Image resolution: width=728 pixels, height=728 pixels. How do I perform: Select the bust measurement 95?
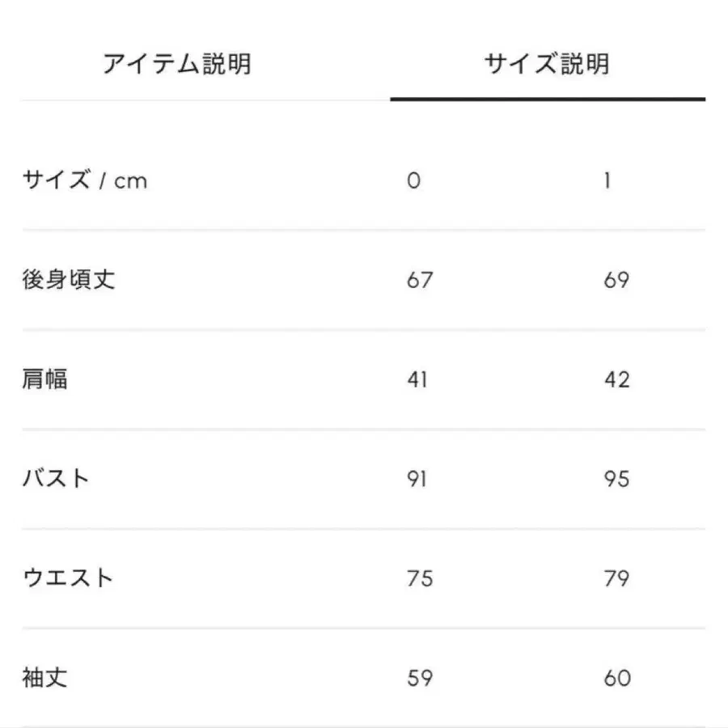[618, 479]
